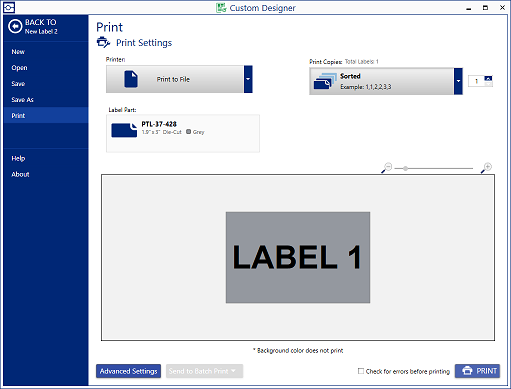Click the zoom in magnifier icon

(486, 168)
